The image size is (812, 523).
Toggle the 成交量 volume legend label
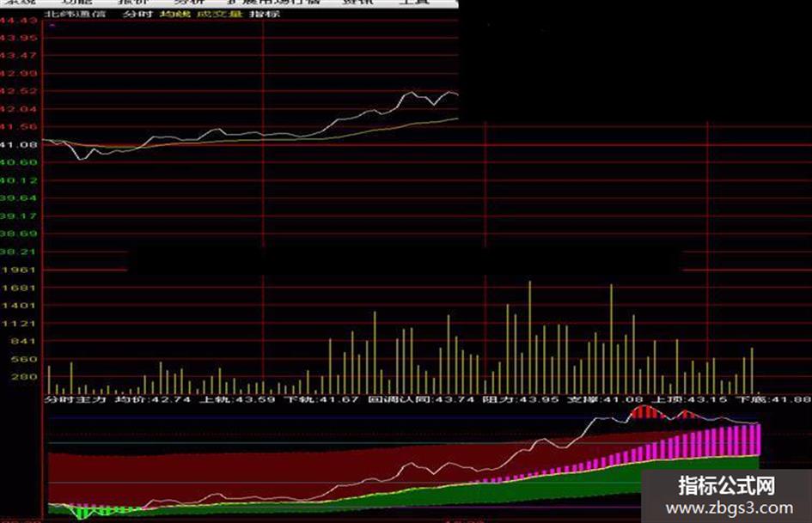[221, 14]
